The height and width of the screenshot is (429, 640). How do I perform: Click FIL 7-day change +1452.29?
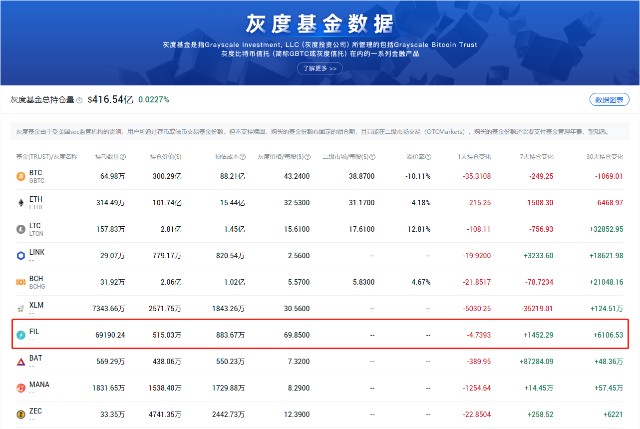tap(538, 335)
